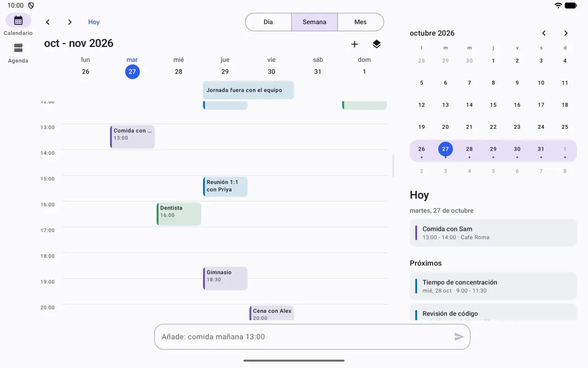Go to next week with right arrow

[70, 22]
